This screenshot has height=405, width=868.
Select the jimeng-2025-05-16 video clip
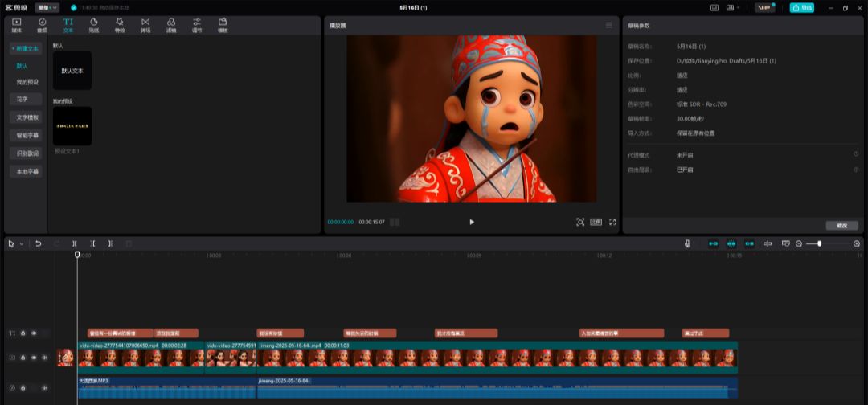pos(497,358)
